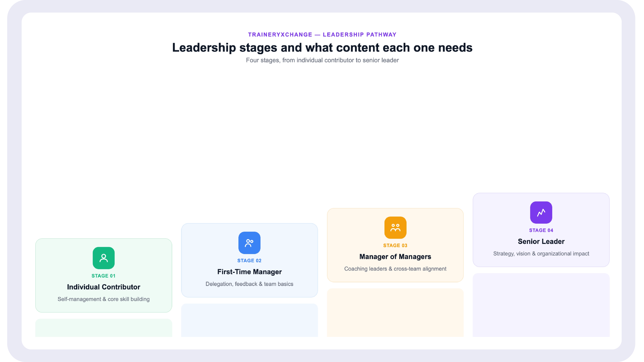644x362 pixels.
Task: Click 'Delegation, feedback & team basics' text
Action: tap(249, 284)
